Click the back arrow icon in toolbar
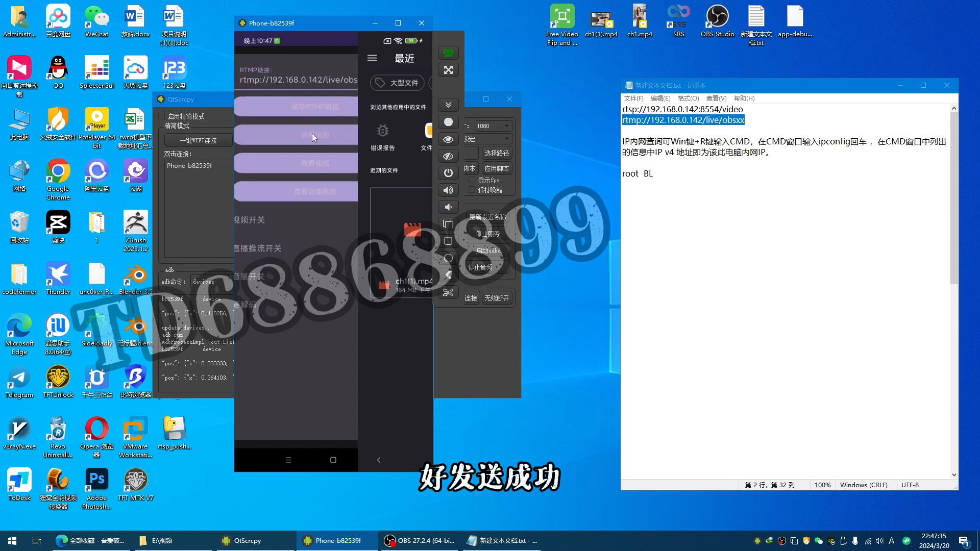This screenshot has height=551, width=980. [448, 275]
